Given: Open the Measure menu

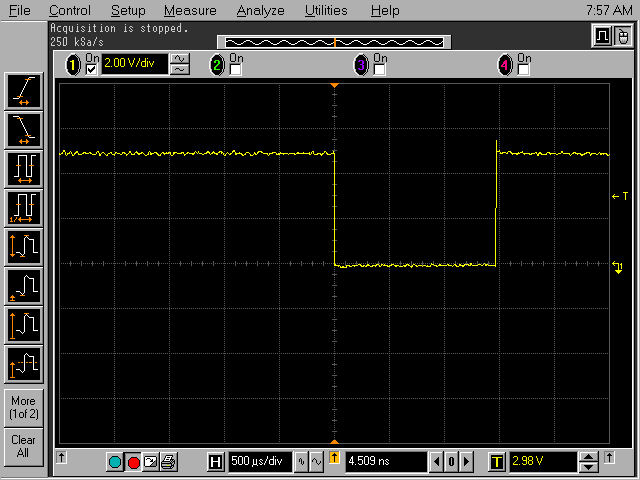Looking at the screenshot, I should click(x=190, y=10).
